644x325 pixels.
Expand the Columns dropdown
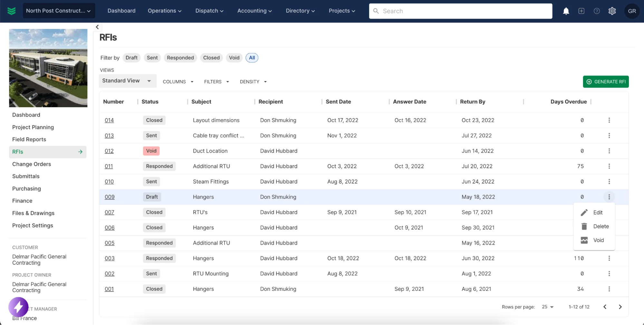(178, 82)
